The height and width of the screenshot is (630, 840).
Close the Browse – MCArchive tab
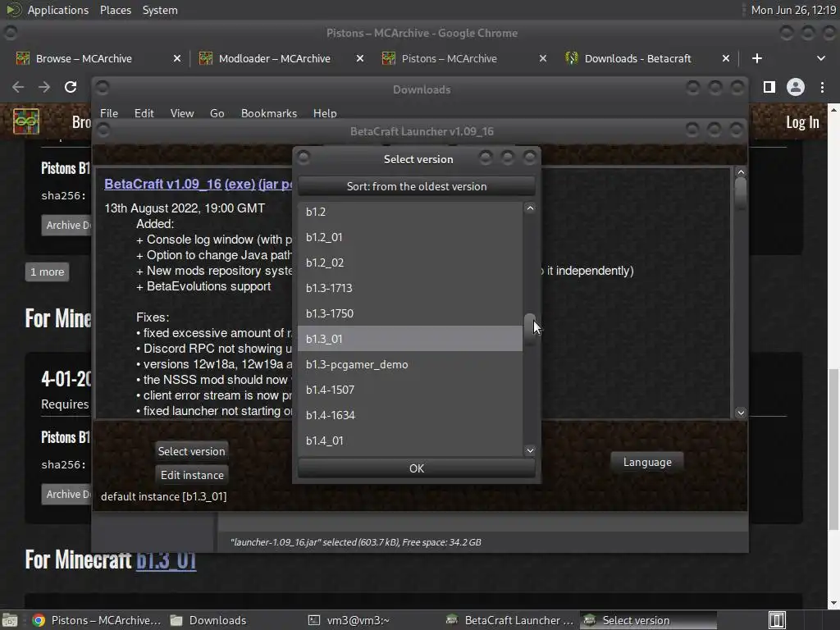click(177, 58)
